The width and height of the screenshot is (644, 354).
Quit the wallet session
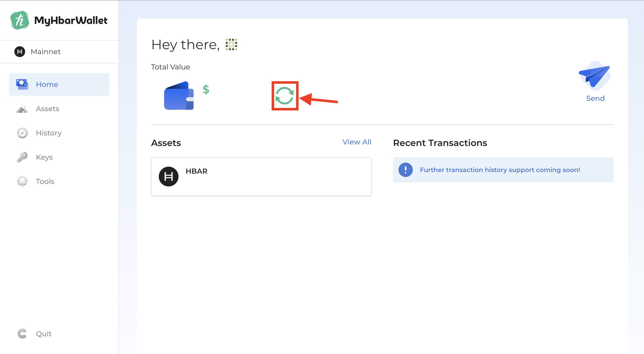[44, 334]
